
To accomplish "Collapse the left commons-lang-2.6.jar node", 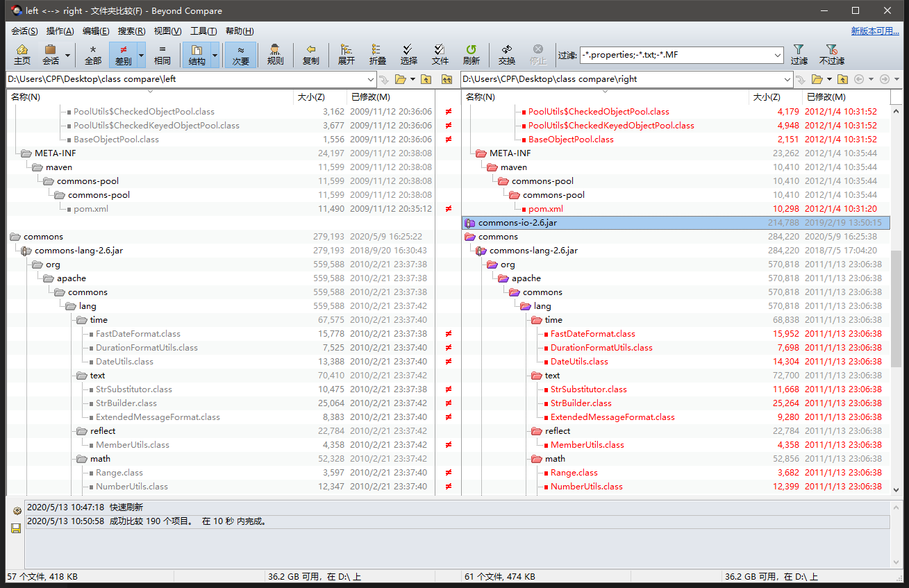I will point(26,251).
